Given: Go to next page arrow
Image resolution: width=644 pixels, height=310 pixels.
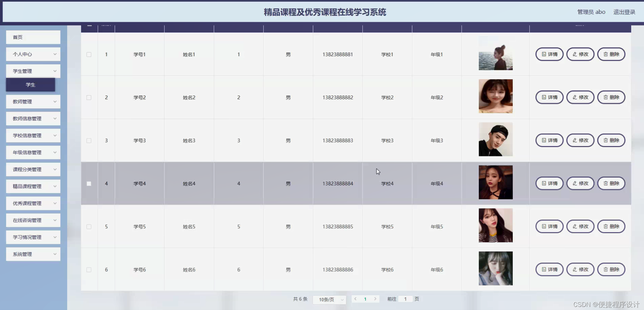Looking at the screenshot, I should (x=375, y=299).
